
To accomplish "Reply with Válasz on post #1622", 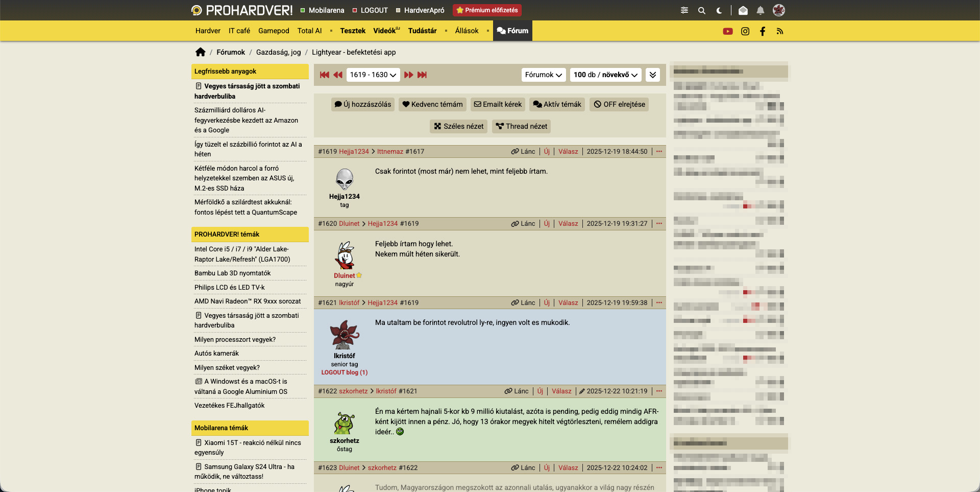I will point(561,391).
